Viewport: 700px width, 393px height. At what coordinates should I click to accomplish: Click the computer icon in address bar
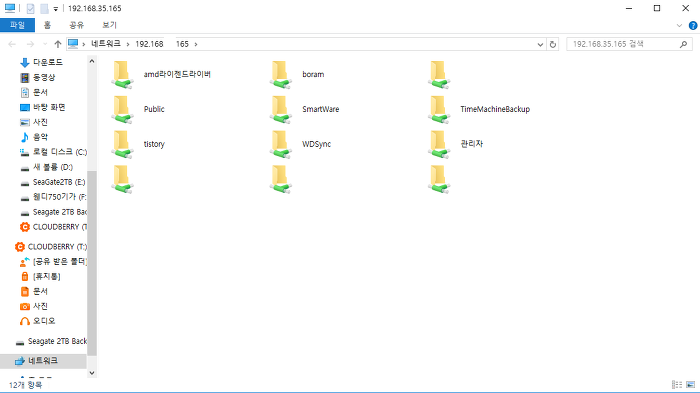tap(73, 44)
